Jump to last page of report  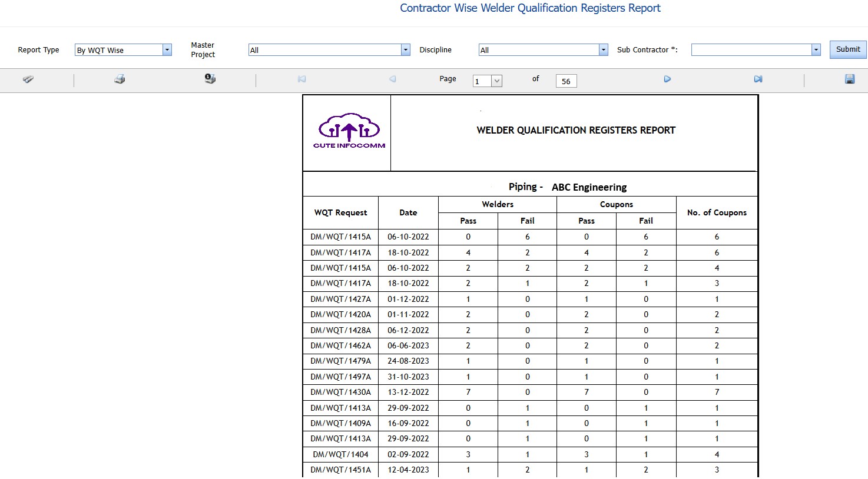758,79
